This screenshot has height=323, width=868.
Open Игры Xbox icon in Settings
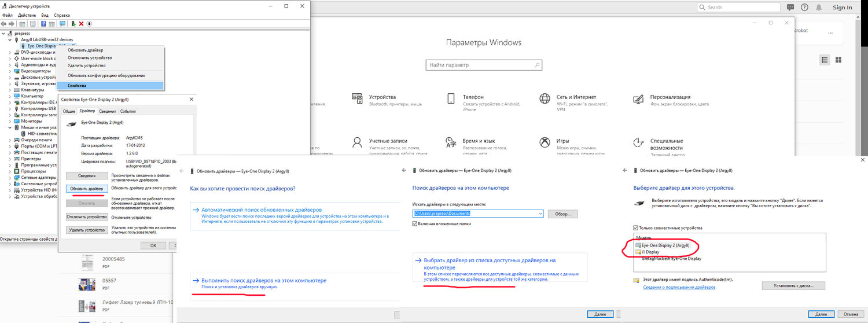point(545,142)
